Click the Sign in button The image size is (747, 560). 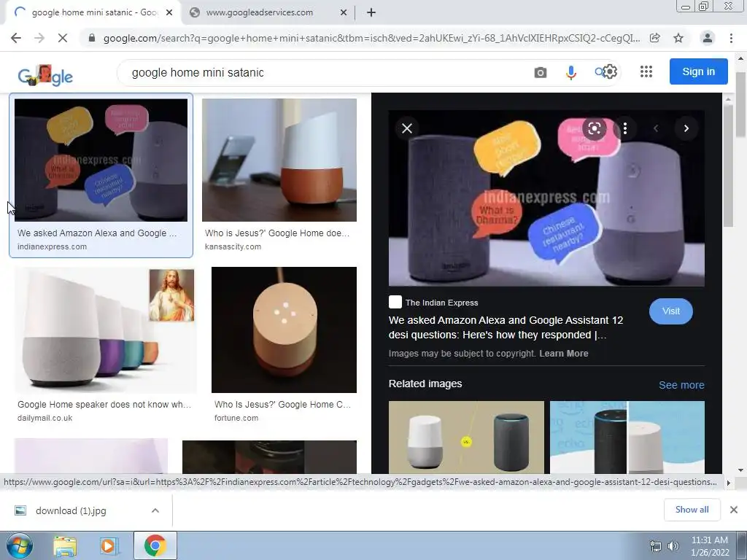pyautogui.click(x=698, y=71)
